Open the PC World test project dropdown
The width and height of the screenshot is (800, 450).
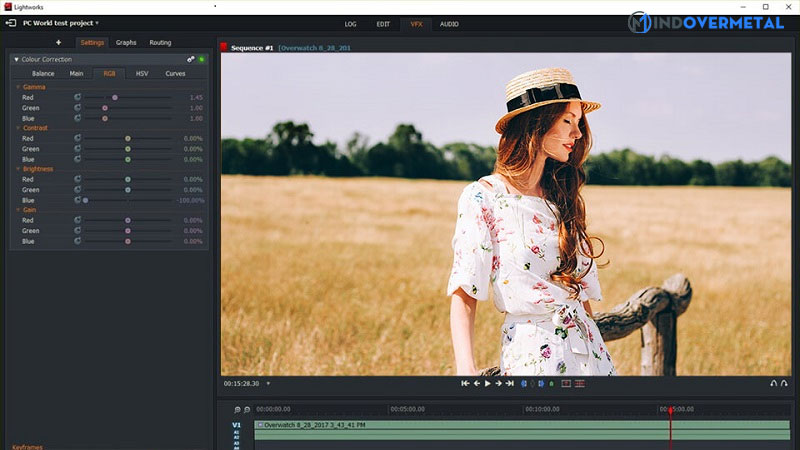97,23
